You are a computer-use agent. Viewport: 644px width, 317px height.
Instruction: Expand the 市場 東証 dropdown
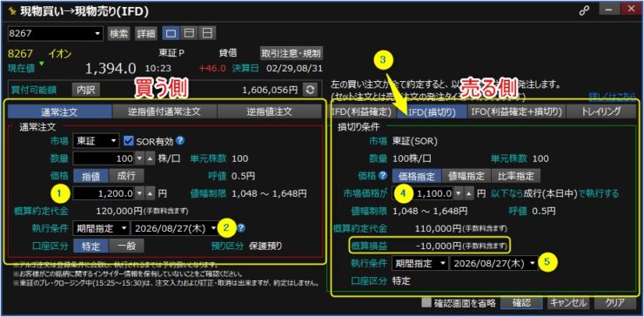coord(96,141)
